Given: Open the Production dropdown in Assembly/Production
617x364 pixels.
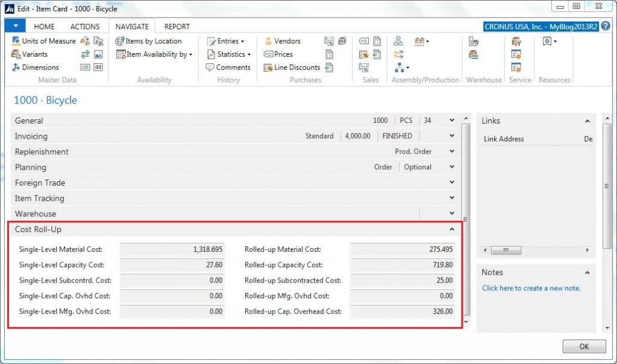Looking at the screenshot, I should point(421,41).
